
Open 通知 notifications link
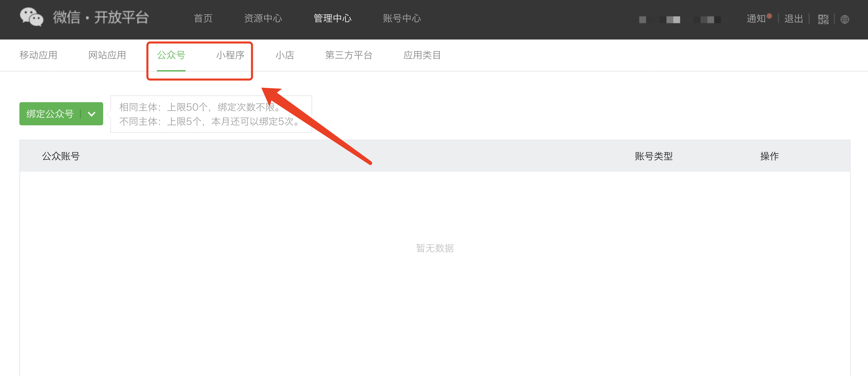click(x=756, y=19)
